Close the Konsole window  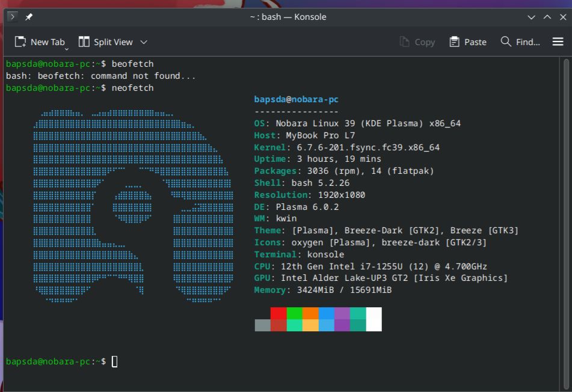(x=563, y=17)
